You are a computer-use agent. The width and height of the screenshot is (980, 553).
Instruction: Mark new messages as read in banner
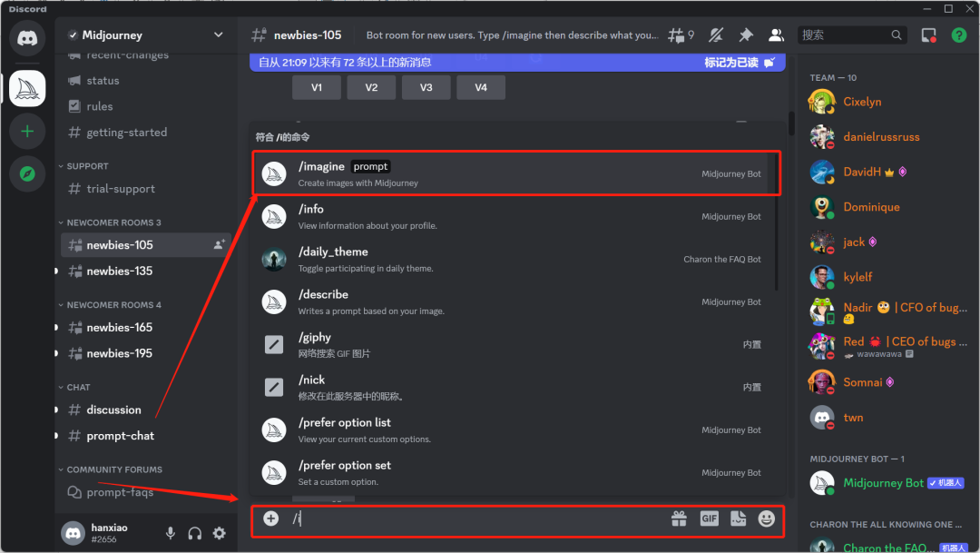[x=740, y=62]
